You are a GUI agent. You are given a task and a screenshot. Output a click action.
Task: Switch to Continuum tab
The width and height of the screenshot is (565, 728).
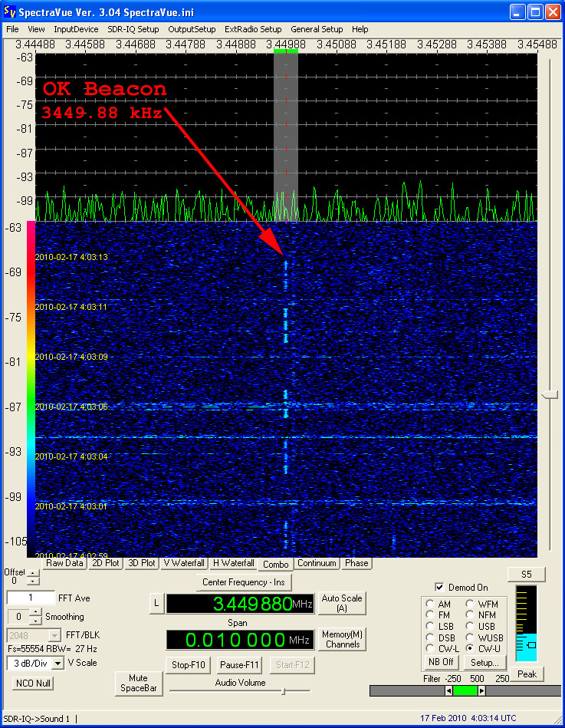[x=317, y=563]
